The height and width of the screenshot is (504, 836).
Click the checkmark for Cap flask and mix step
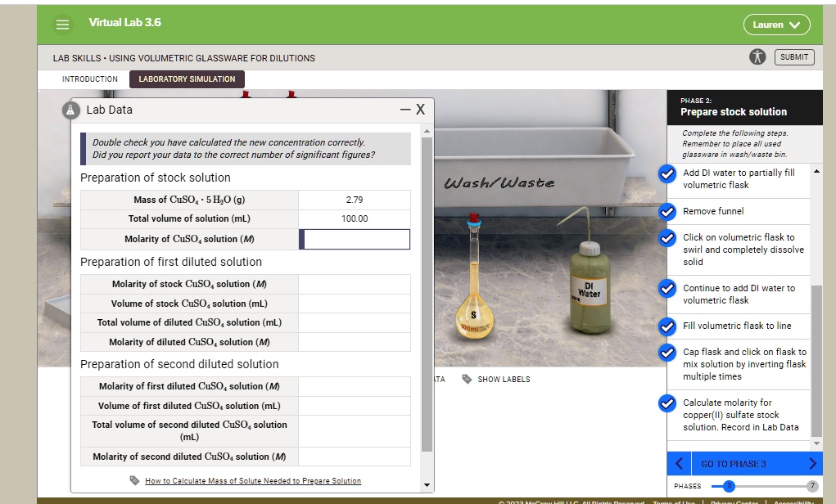[666, 352]
